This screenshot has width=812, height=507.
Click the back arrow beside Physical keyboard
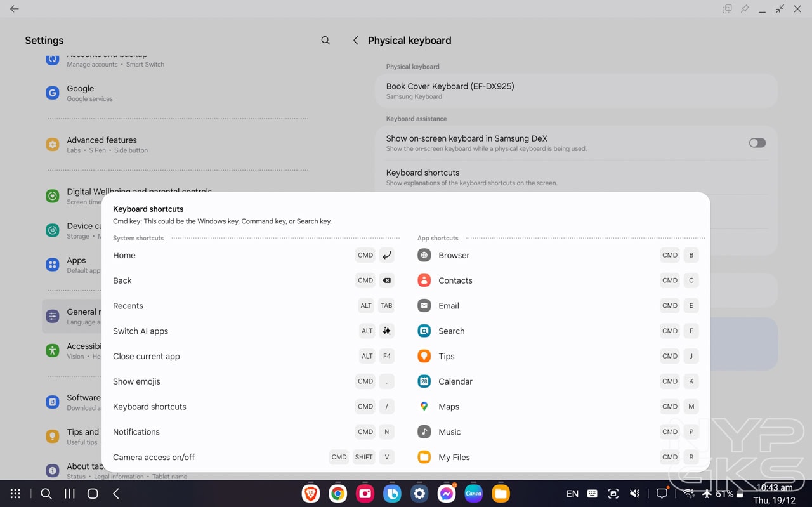355,40
